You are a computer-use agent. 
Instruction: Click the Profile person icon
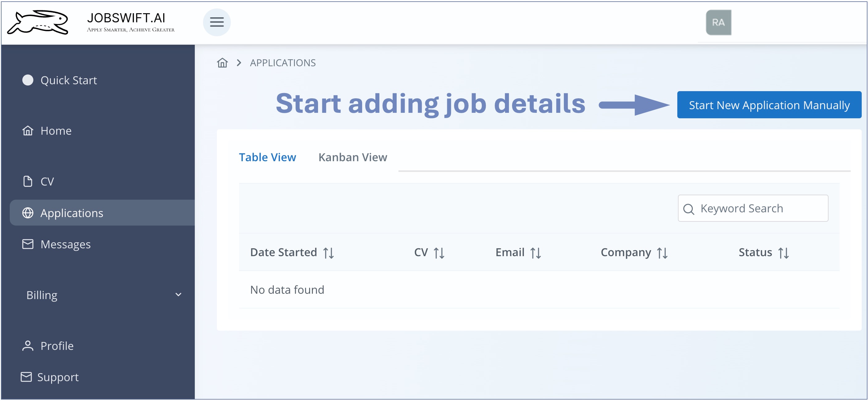click(28, 346)
